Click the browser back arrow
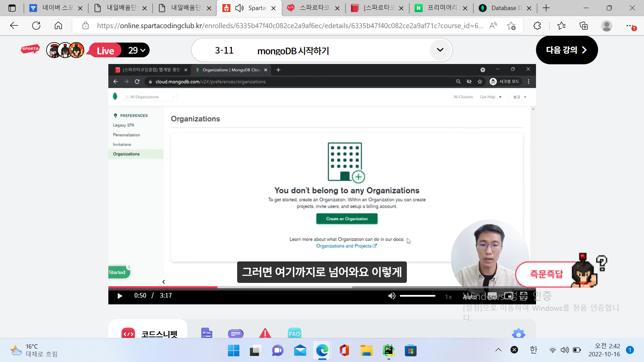Viewport: 644px width, 362px height. click(x=14, y=25)
